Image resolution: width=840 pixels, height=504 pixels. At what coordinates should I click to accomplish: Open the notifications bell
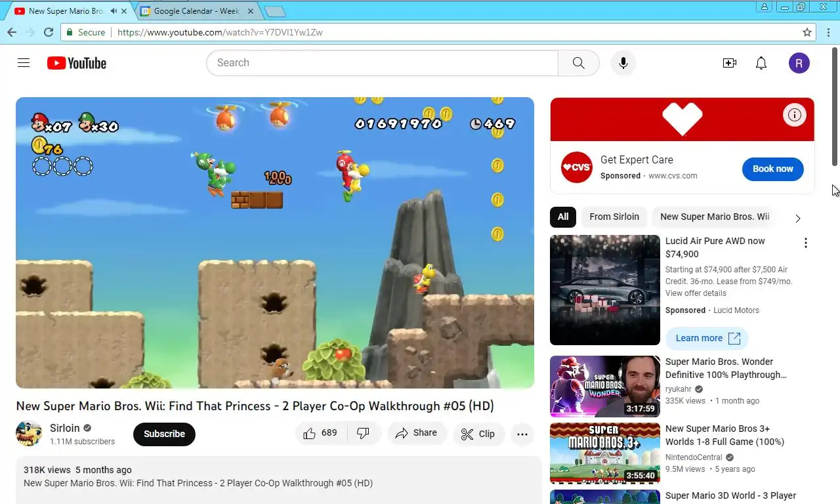pyautogui.click(x=761, y=63)
